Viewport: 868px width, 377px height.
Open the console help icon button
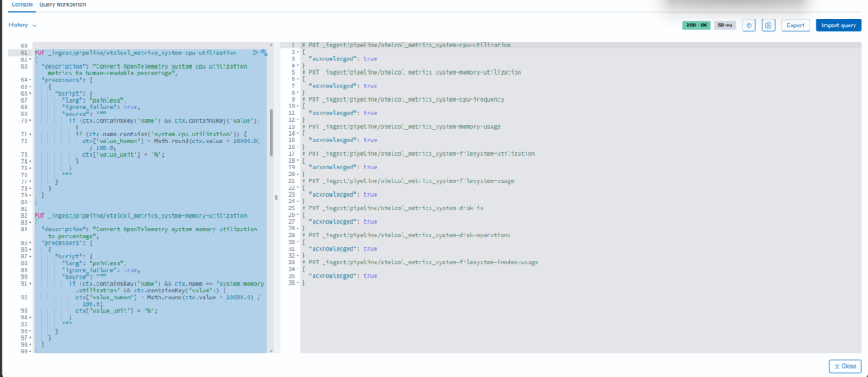pos(749,25)
